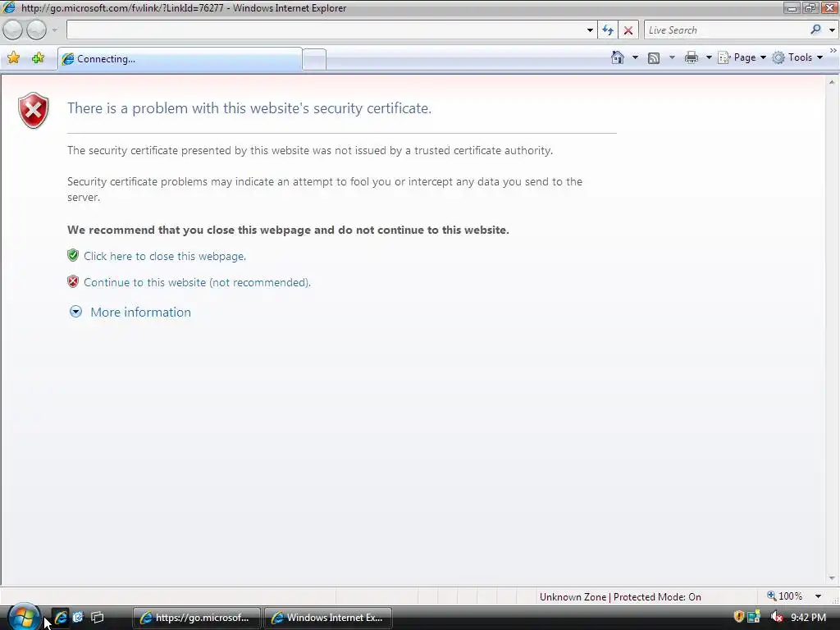The width and height of the screenshot is (840, 630).
Task: Open the Tools menu
Action: coord(797,57)
